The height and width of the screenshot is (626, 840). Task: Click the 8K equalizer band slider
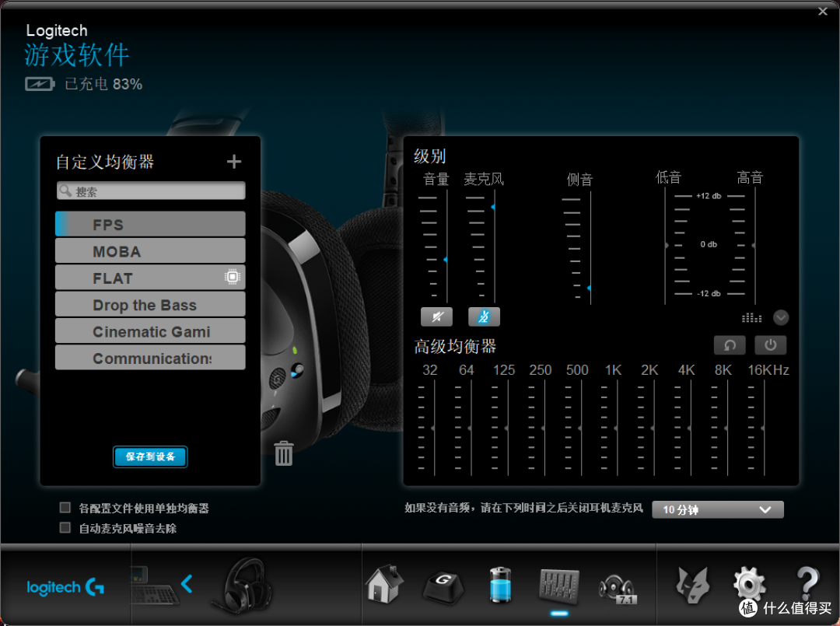click(726, 428)
